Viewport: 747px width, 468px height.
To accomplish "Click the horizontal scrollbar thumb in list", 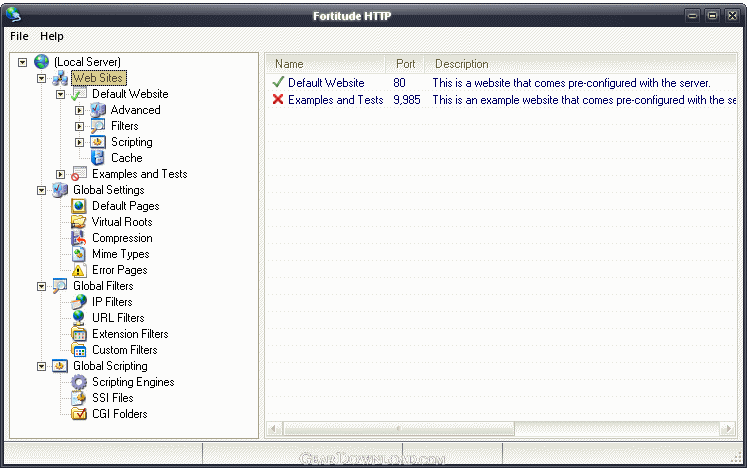I will pos(399,428).
